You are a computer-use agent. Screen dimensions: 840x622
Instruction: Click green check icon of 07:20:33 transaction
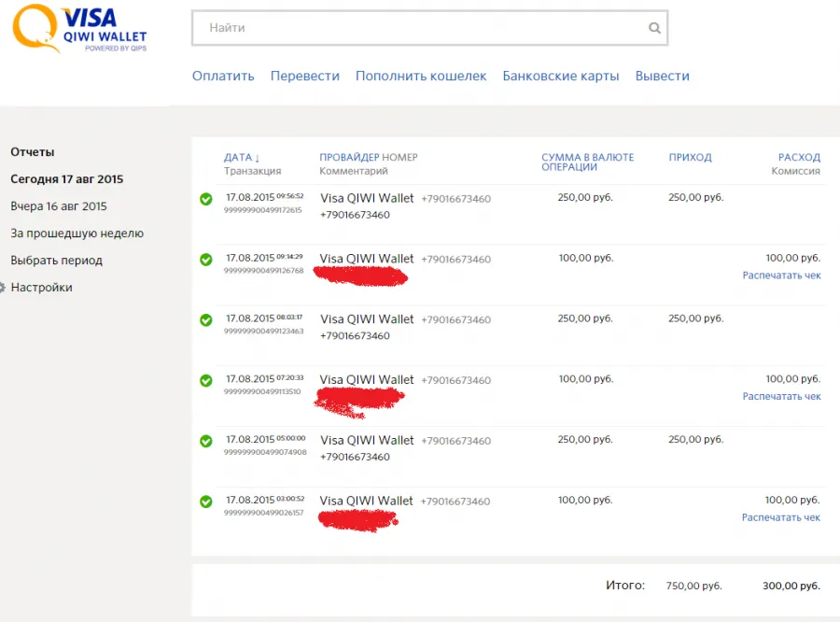205,381
